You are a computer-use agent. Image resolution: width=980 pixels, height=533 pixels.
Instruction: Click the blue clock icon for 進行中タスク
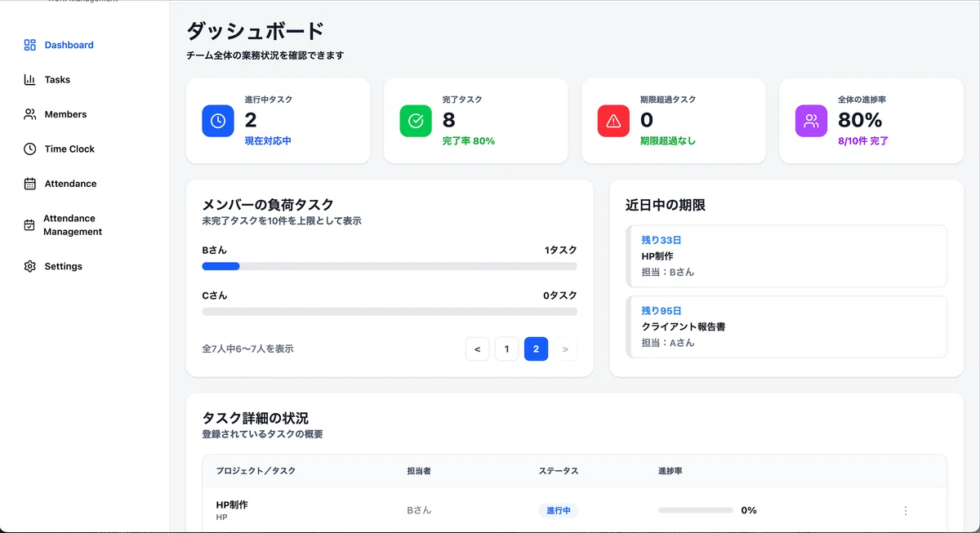218,121
